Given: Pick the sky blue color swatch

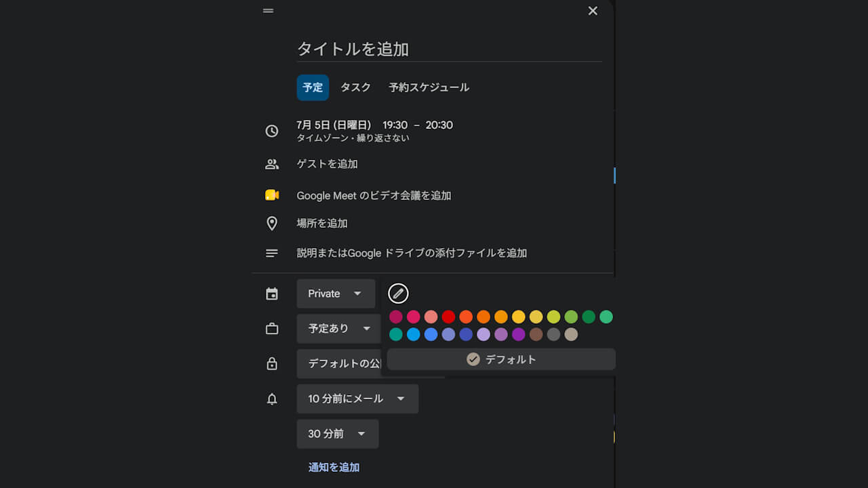Looking at the screenshot, I should pos(414,334).
